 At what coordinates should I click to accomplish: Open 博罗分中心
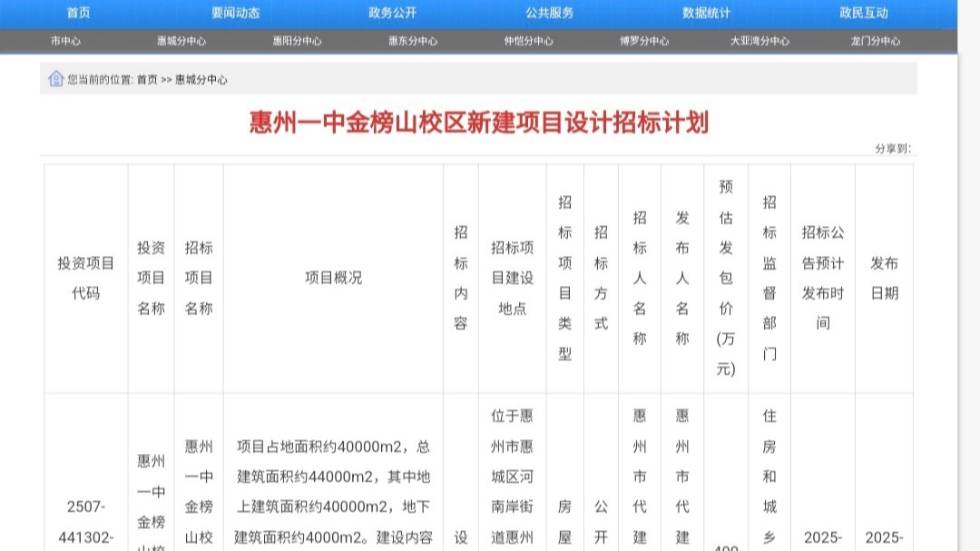point(643,41)
